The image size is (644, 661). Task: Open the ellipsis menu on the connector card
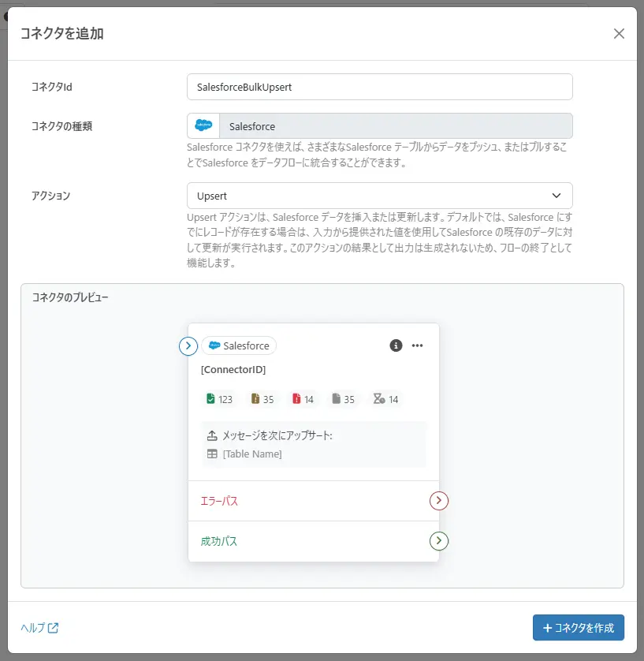[418, 345]
